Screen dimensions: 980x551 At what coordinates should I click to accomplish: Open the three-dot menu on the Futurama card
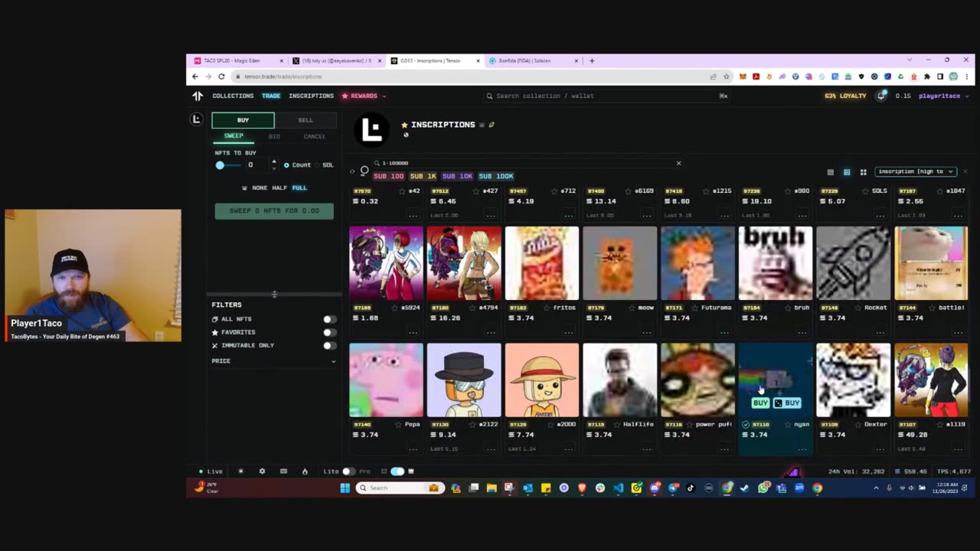pos(724,332)
